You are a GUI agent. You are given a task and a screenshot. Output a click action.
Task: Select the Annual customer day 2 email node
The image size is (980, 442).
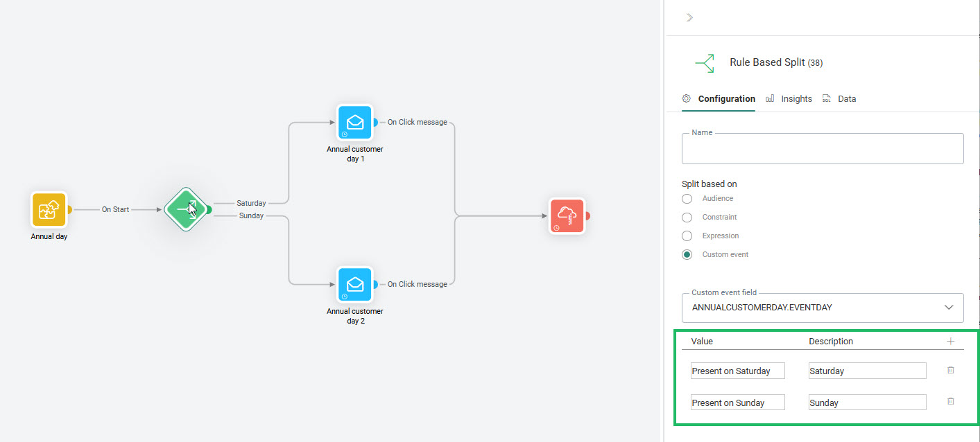[x=354, y=285]
